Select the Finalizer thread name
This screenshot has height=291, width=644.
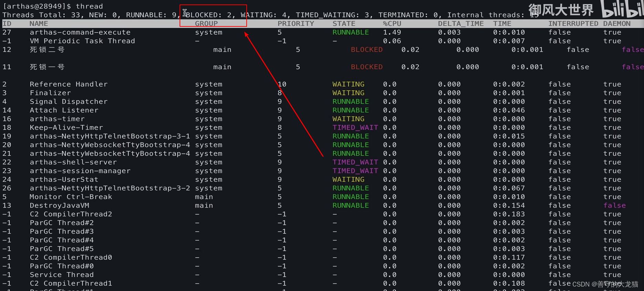pyautogui.click(x=50, y=93)
